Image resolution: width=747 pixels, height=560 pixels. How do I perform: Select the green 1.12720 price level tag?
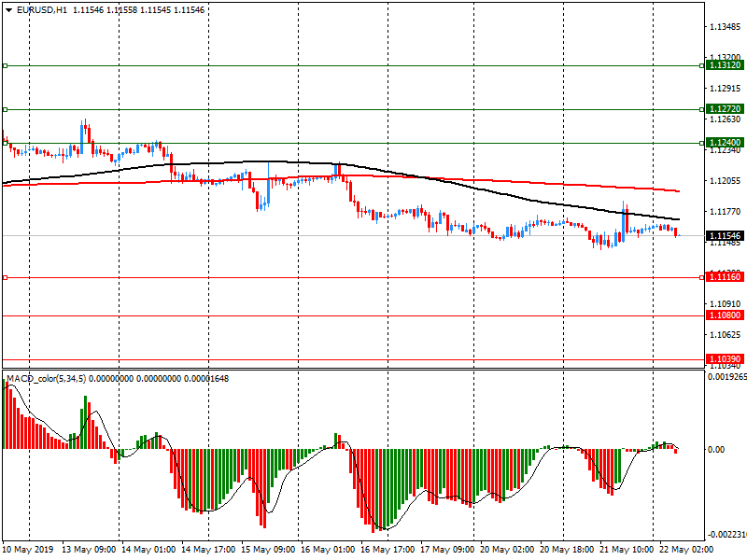tap(725, 109)
